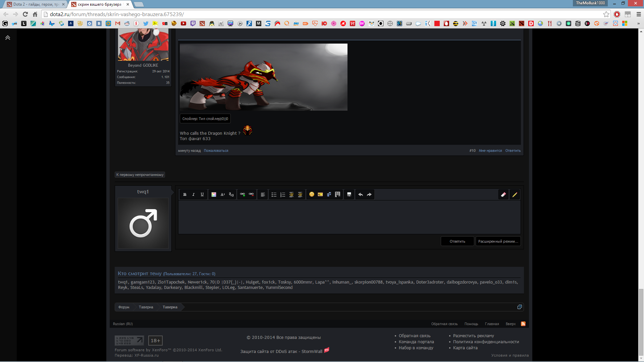Screen dimensions: 644x362
Task: Insert an unordered bullet list
Action: click(274, 194)
